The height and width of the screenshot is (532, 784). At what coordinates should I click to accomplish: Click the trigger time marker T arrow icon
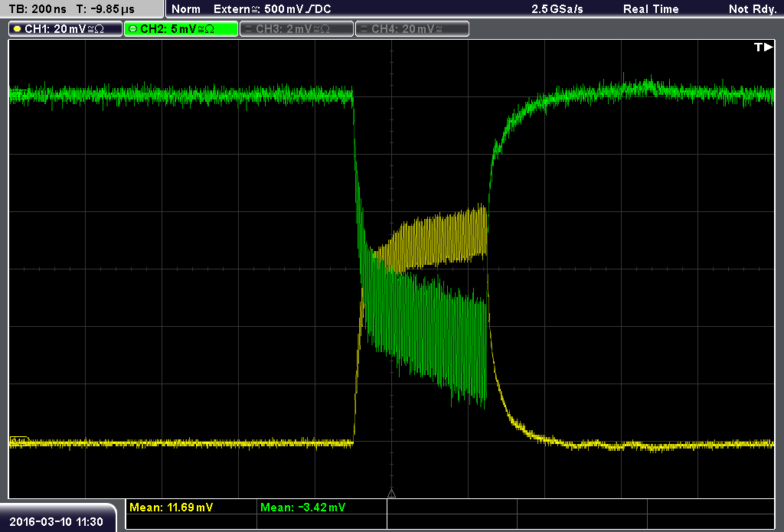763,47
